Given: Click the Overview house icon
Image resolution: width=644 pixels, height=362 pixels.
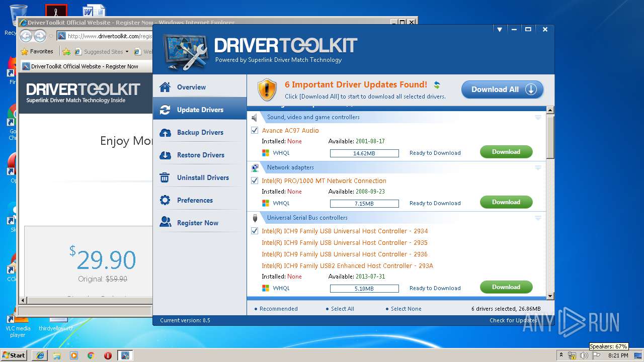Looking at the screenshot, I should [x=165, y=87].
